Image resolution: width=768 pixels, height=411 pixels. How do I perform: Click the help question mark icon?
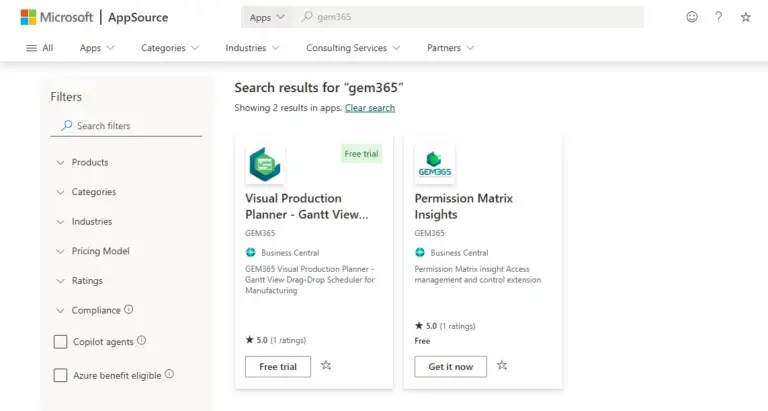point(718,17)
